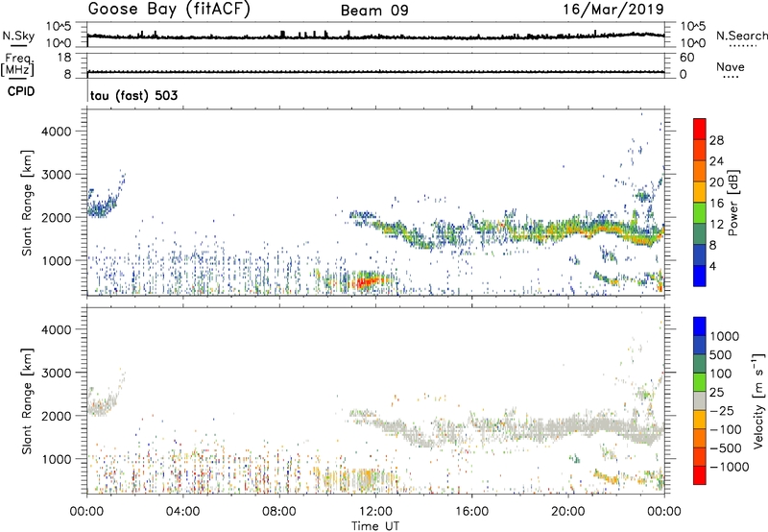Click the 'Beam 09' heading
This screenshot has width=768, height=532.
coord(374,11)
